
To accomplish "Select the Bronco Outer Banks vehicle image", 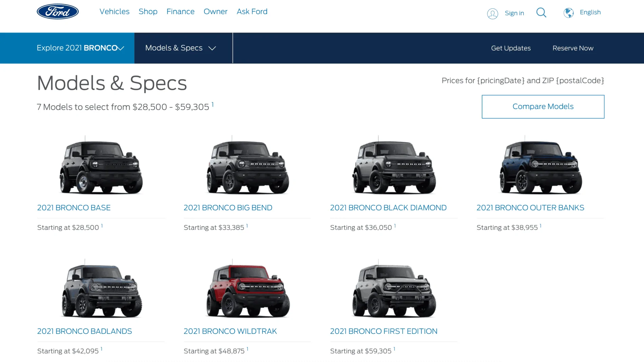I will [x=541, y=165].
